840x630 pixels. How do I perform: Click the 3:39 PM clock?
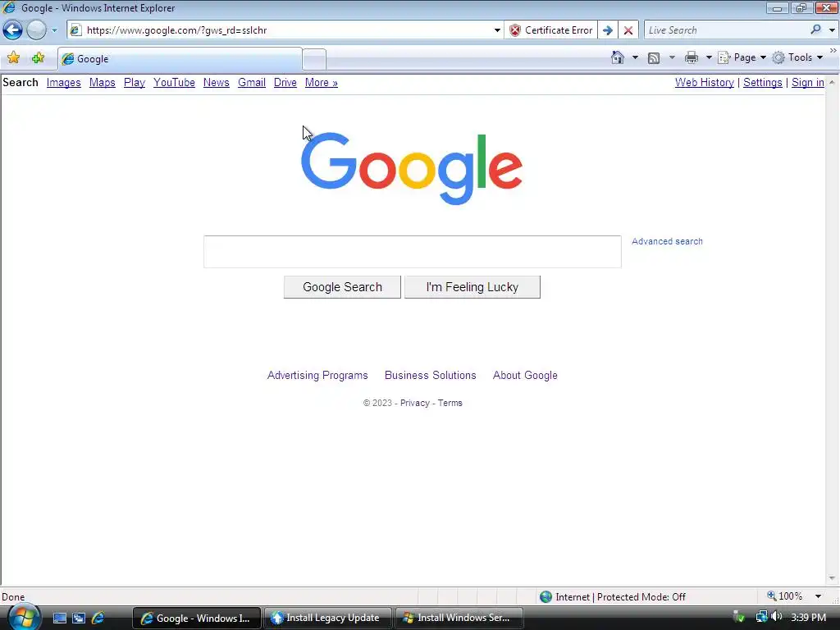[808, 618]
